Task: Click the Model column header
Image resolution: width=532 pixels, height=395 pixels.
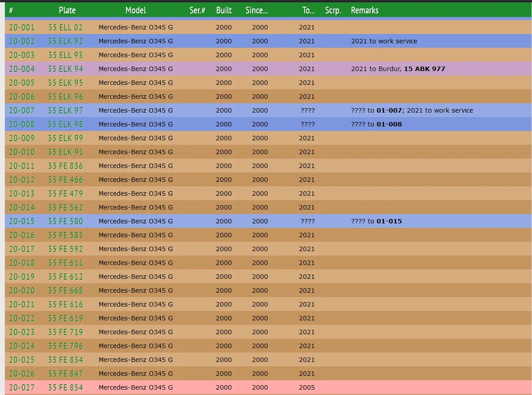Action: point(135,10)
